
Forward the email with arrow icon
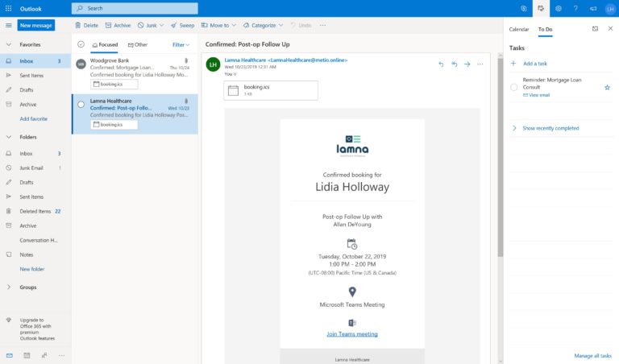467,64
